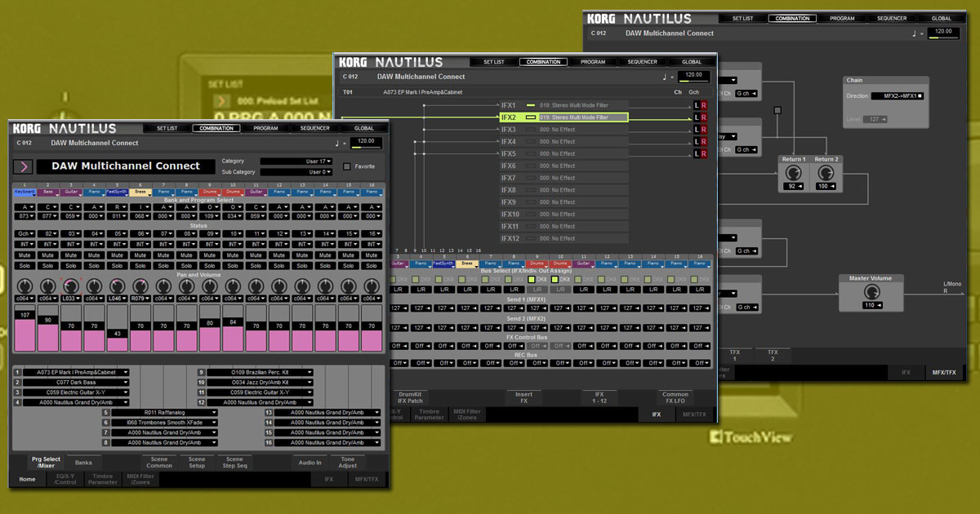The height and width of the screenshot is (514, 980).
Task: Adjust the track 9 pan knob in the mixer
Action: pyautogui.click(x=210, y=286)
